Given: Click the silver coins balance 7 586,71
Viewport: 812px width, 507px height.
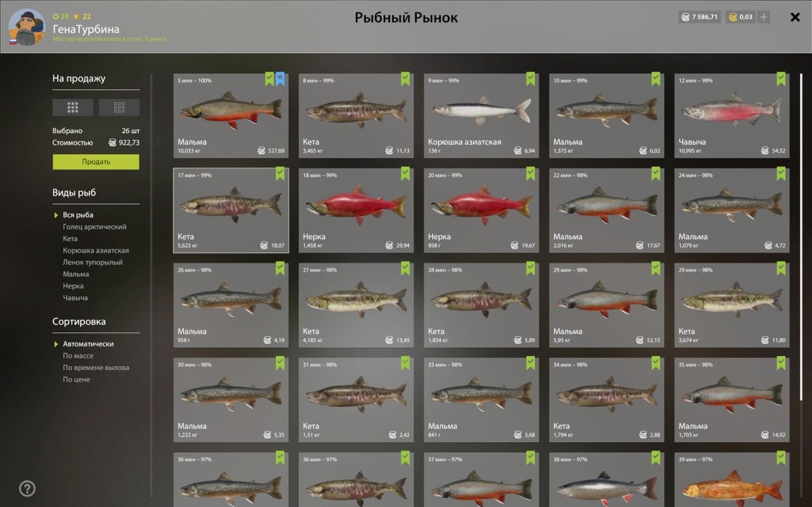Looking at the screenshot, I should [700, 17].
